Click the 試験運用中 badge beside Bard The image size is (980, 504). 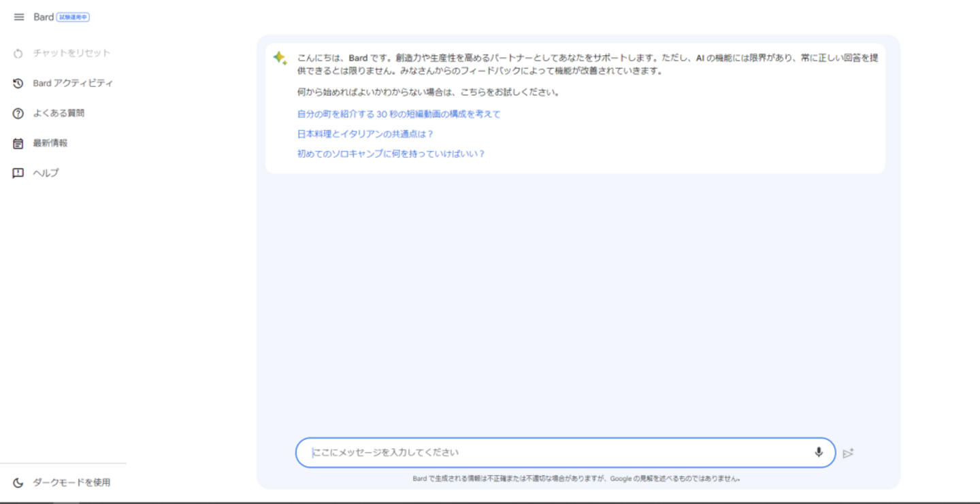(x=73, y=17)
